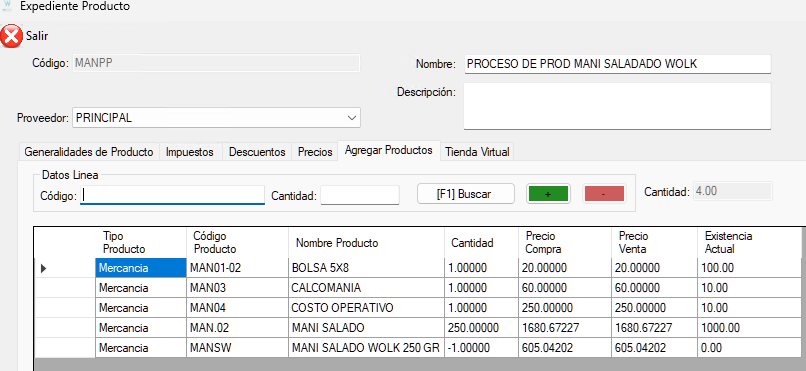Click the red Salir exit icon
Image resolution: width=806 pixels, height=371 pixels.
pos(11,36)
